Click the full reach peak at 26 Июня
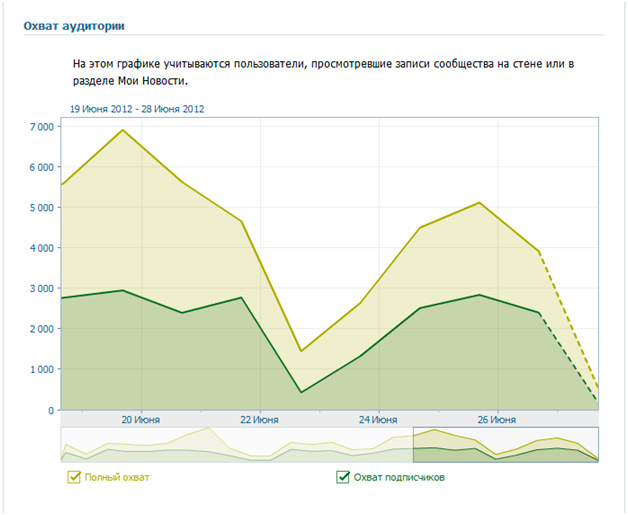Viewport: 628px width, 515px height. [480, 203]
